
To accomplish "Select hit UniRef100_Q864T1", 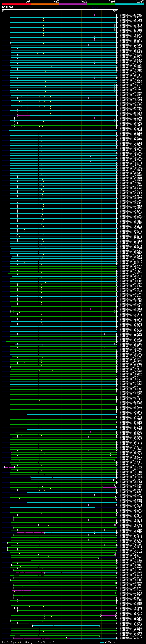I will point(131,276).
